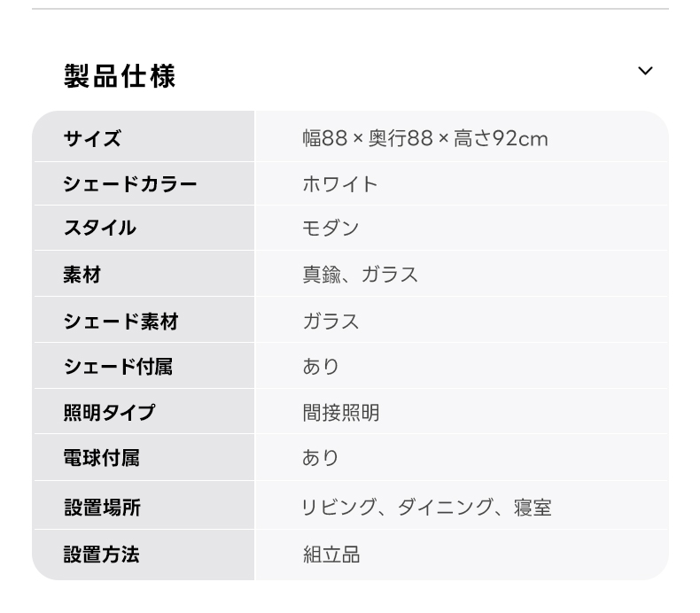Select the シェード素材 label
Screen dimensions: 700x613
pyautogui.click(x=121, y=321)
